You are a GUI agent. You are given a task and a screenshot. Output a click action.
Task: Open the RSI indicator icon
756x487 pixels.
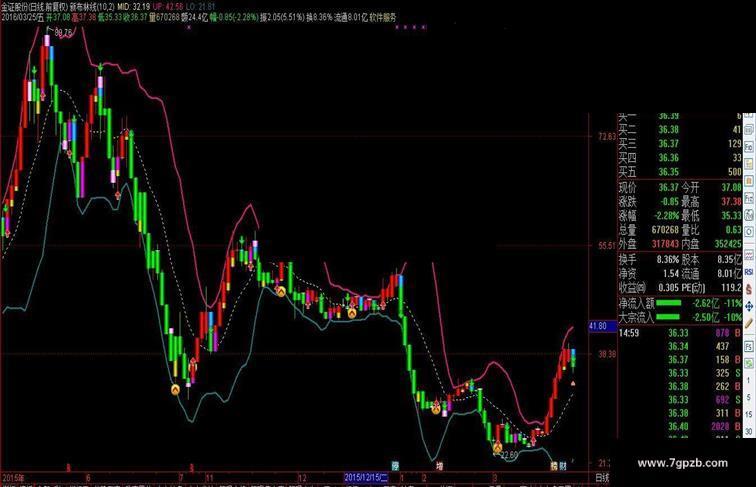(749, 272)
